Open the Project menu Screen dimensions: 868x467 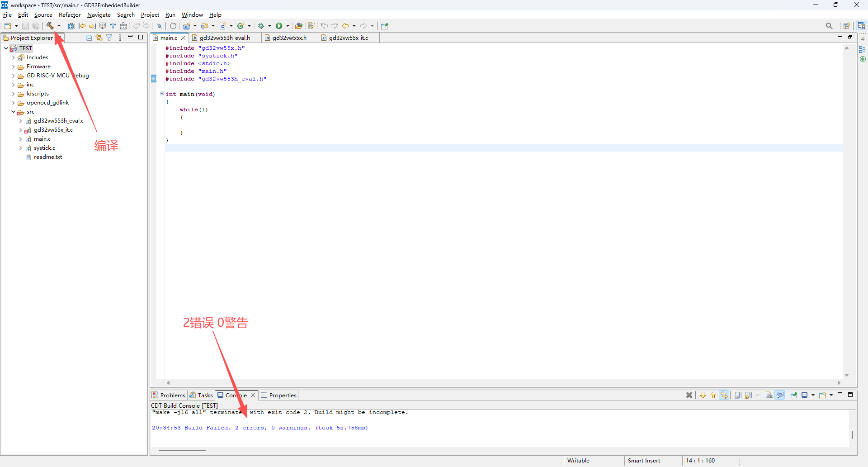point(150,15)
